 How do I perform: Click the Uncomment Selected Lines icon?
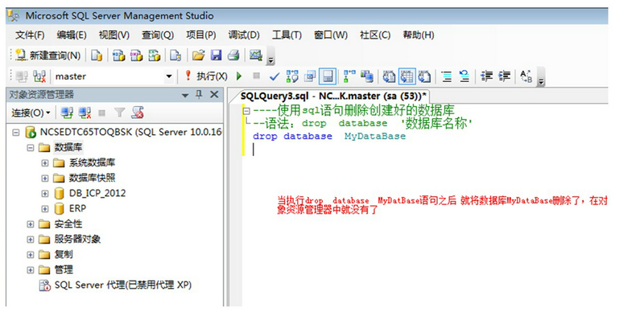(464, 76)
